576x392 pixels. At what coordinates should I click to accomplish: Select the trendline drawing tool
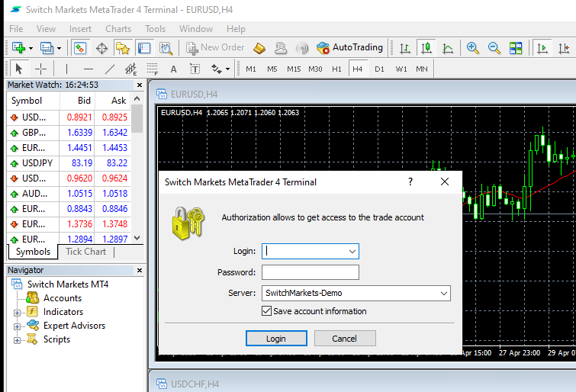109,69
